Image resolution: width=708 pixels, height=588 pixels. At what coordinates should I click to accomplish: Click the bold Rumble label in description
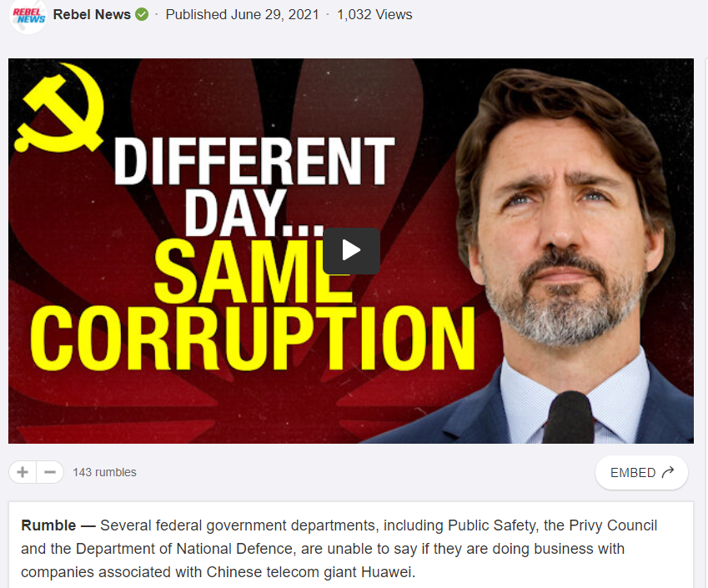48,525
